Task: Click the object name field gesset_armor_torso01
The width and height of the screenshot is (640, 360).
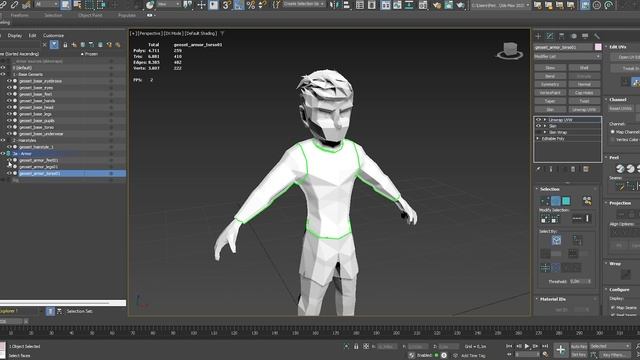Action: 563,47
